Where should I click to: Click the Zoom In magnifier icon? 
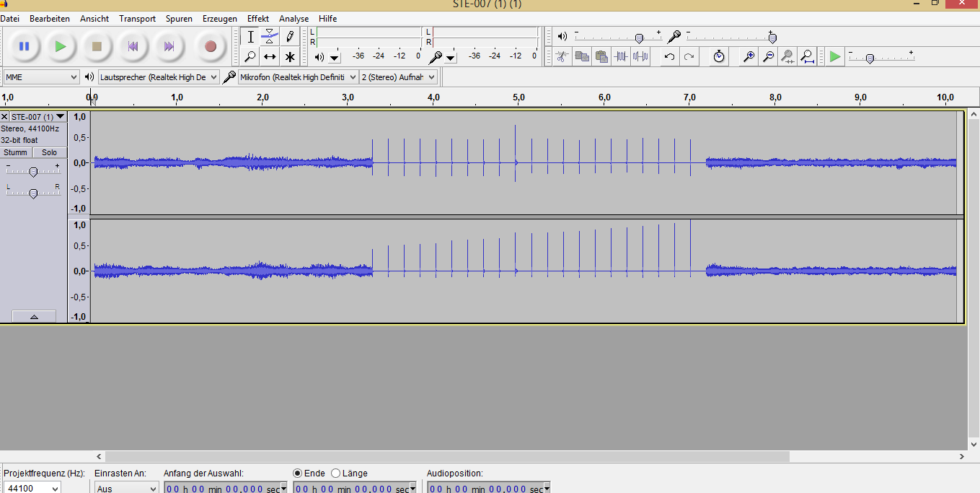click(749, 56)
